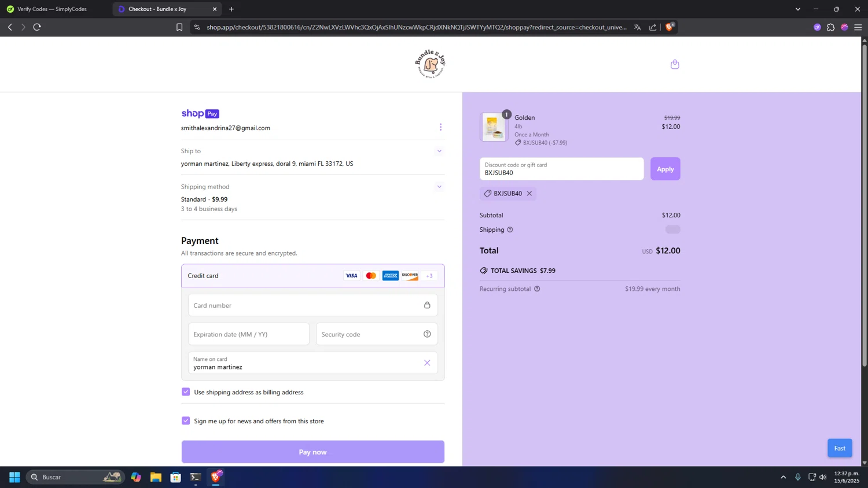868x488 pixels.
Task: Open Terminal from taskbar
Action: (x=196, y=477)
